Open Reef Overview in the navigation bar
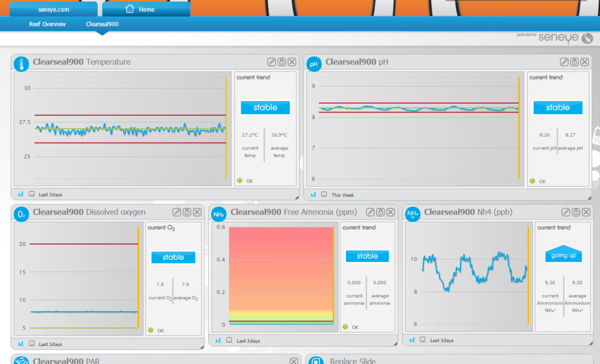The height and width of the screenshot is (364, 600). pyautogui.click(x=47, y=24)
